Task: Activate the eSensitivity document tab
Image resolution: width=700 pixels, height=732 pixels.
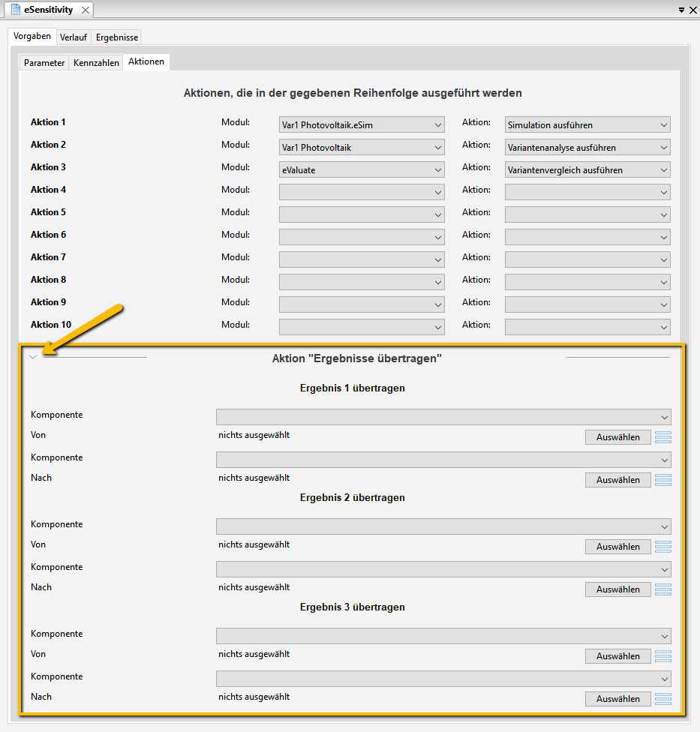Action: (49, 10)
